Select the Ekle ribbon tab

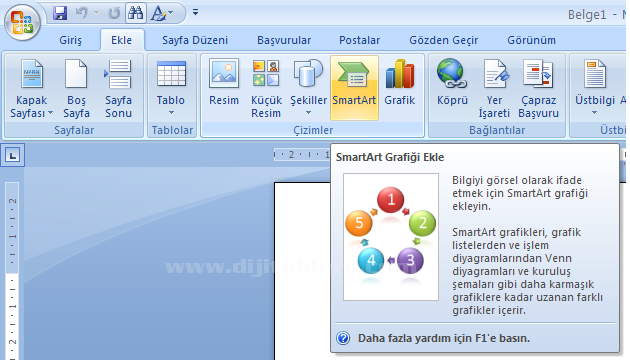(121, 40)
